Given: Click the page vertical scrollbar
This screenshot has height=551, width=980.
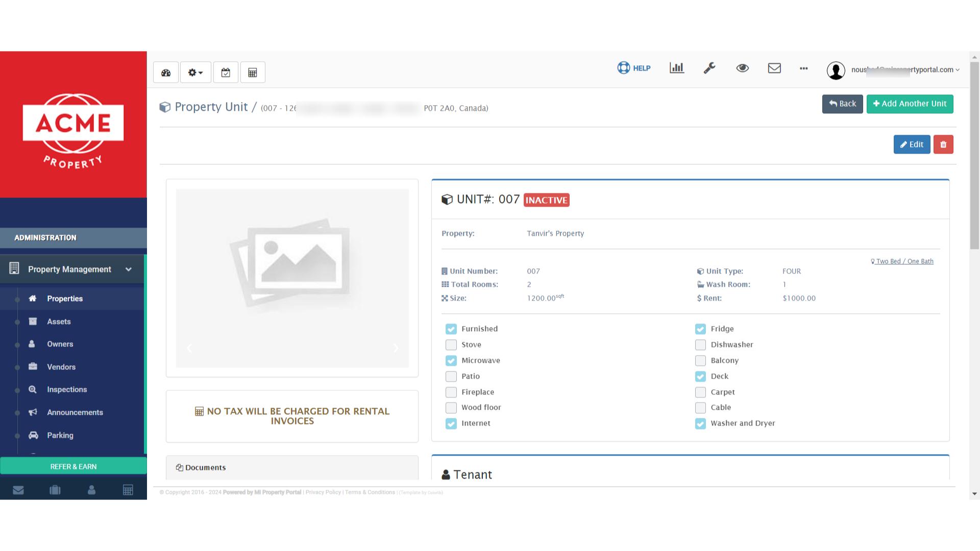Looking at the screenshot, I should click(974, 153).
